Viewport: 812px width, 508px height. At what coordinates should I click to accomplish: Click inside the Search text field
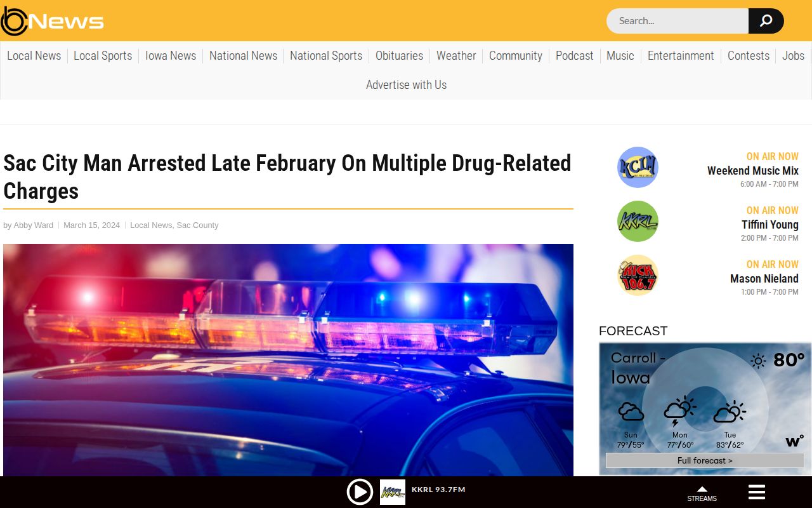click(677, 21)
